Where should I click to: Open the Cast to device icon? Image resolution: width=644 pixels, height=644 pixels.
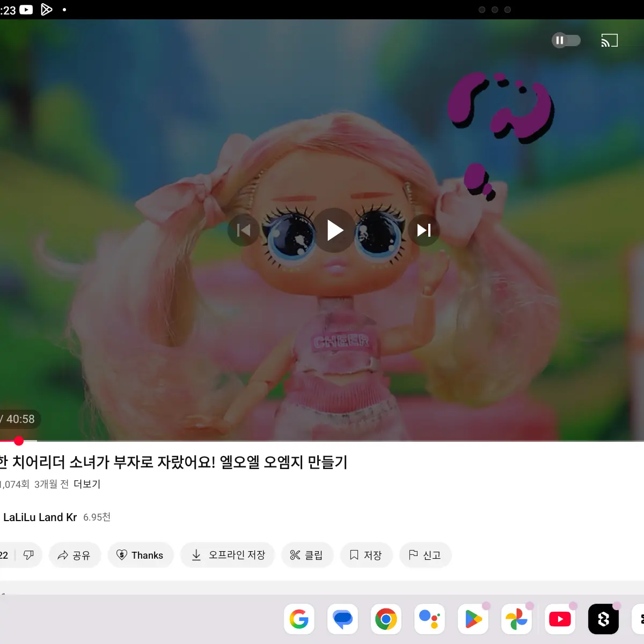610,40
